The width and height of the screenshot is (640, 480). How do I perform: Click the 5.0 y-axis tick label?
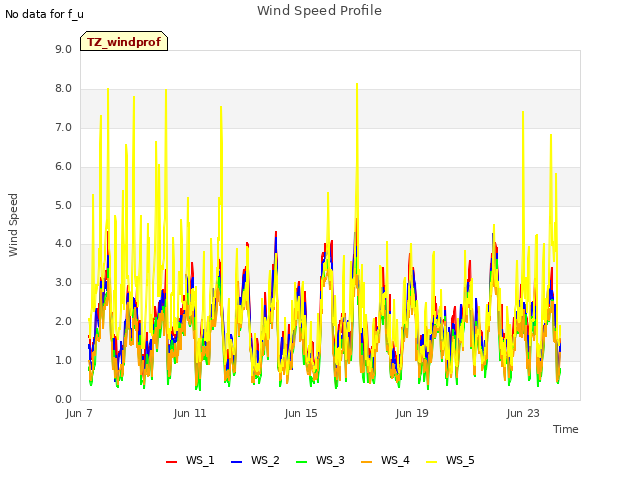(x=63, y=205)
